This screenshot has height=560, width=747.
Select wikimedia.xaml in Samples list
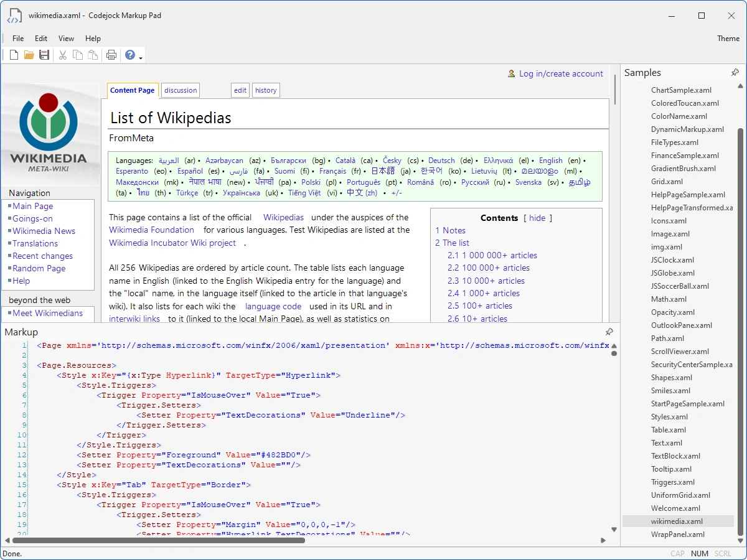[678, 521]
